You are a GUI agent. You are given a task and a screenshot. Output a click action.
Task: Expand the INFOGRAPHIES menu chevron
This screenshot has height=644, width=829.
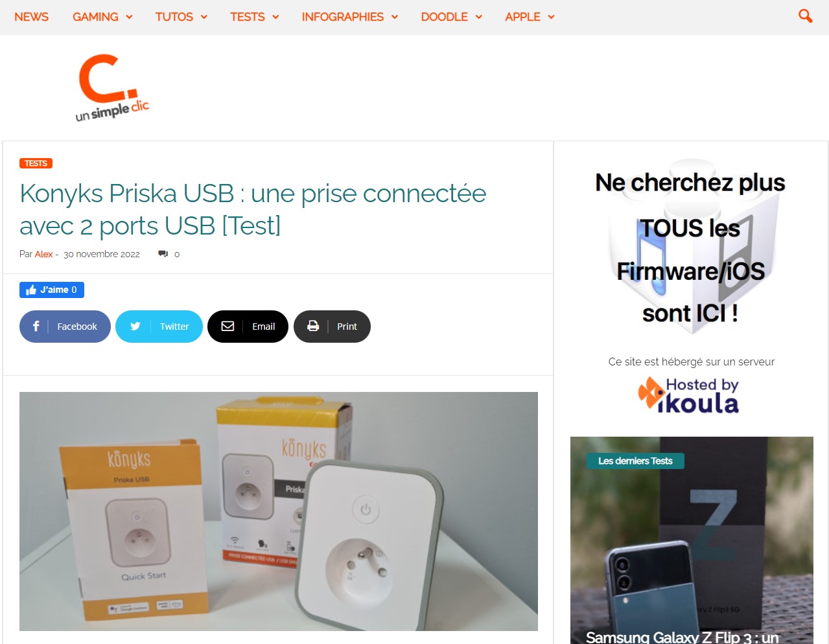[x=395, y=17]
